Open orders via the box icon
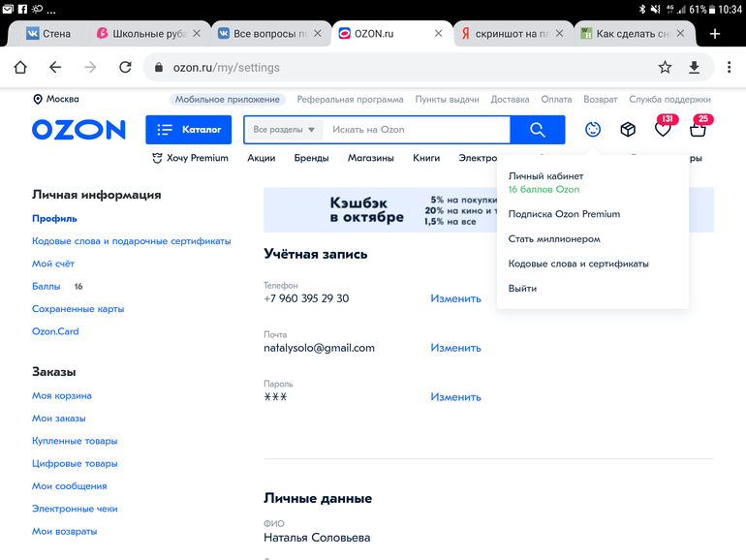The height and width of the screenshot is (560, 746). pyautogui.click(x=628, y=130)
